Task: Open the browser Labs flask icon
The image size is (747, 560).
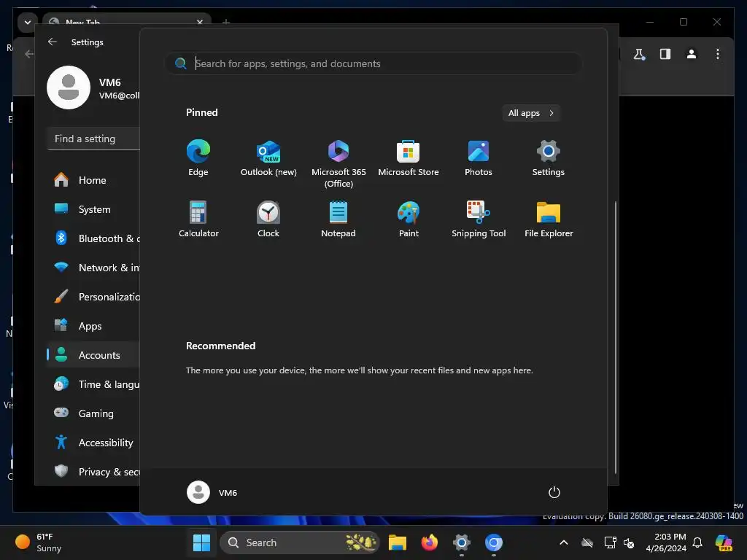Action: pyautogui.click(x=639, y=54)
